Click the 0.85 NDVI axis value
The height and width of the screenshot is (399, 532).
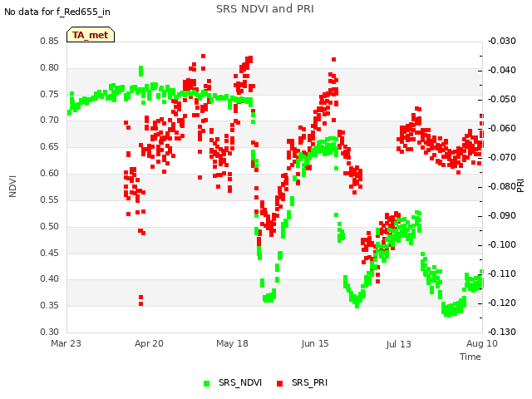pos(50,41)
